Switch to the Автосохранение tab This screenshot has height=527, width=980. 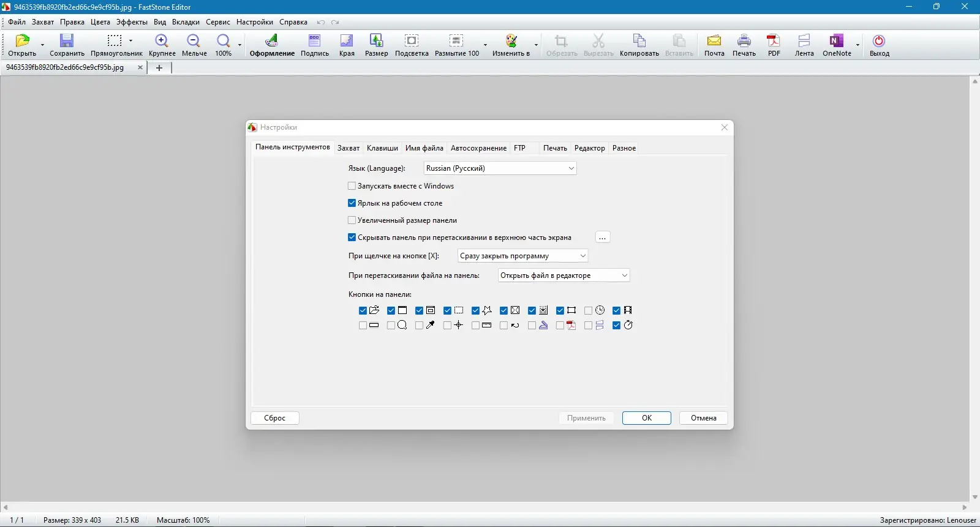click(478, 148)
